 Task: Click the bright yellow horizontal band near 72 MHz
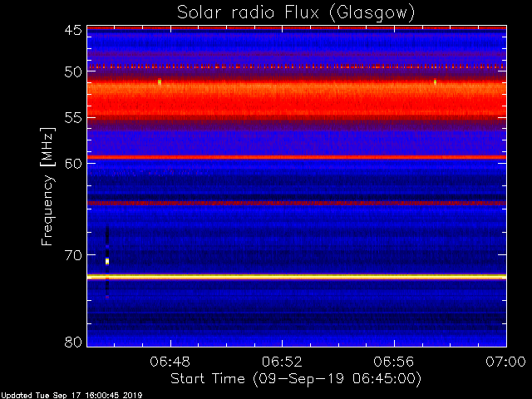(x=297, y=277)
